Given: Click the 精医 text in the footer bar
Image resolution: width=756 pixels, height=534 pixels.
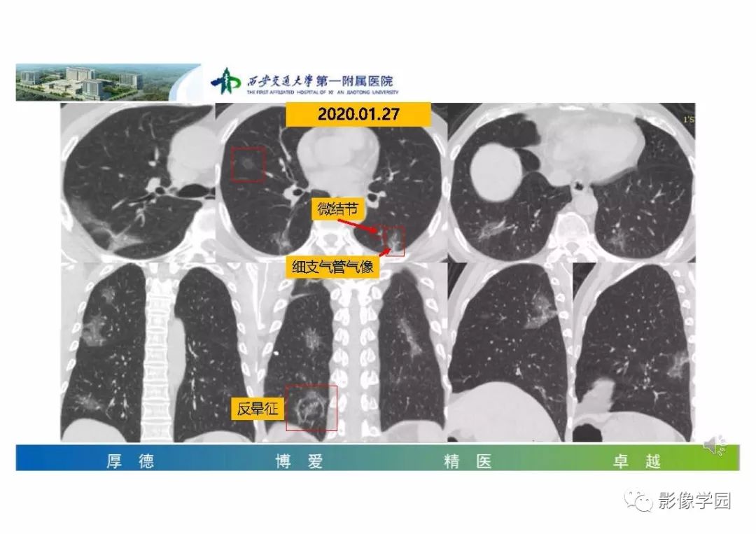Looking at the screenshot, I should coord(468,461).
